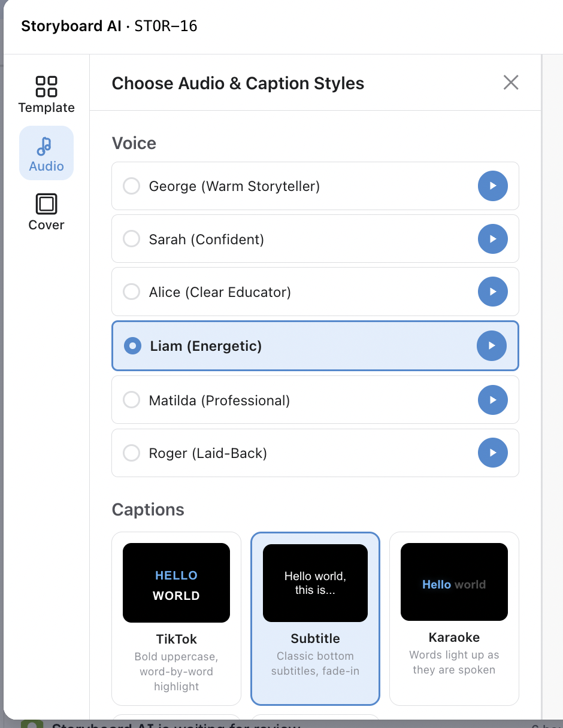This screenshot has height=728, width=563.
Task: Play Roger voice preview
Action: [x=493, y=453]
